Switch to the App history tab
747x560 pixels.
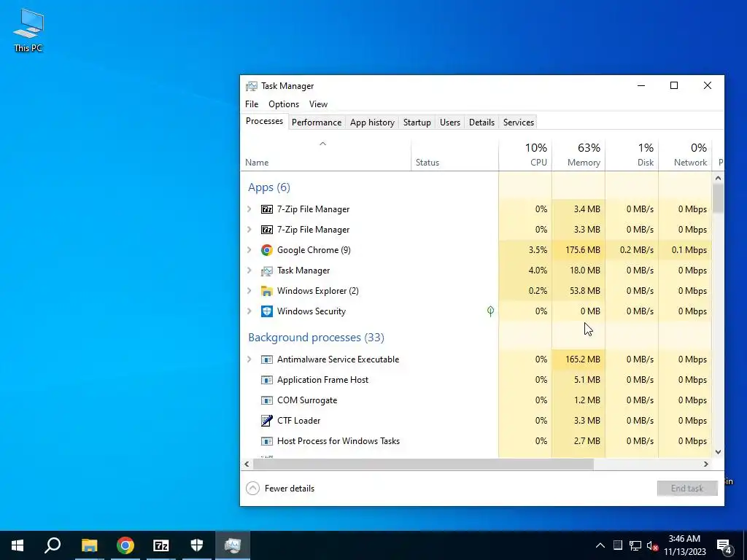(372, 122)
